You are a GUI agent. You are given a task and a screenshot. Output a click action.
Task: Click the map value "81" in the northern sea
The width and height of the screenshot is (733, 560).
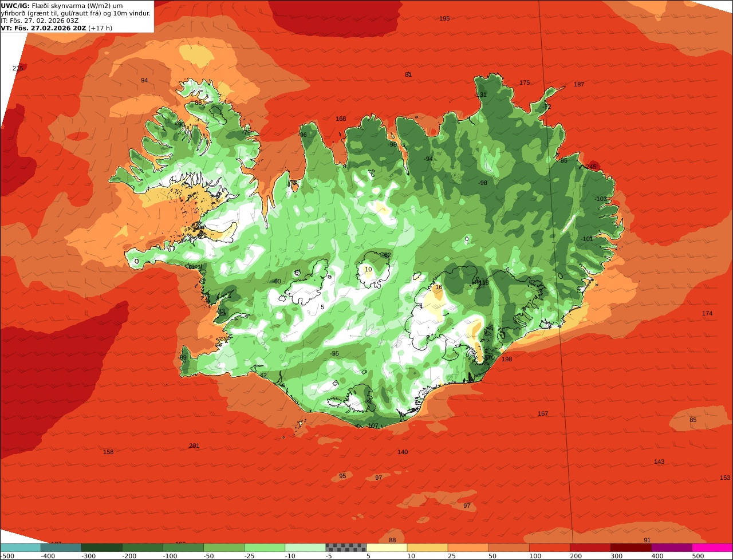[x=408, y=74]
